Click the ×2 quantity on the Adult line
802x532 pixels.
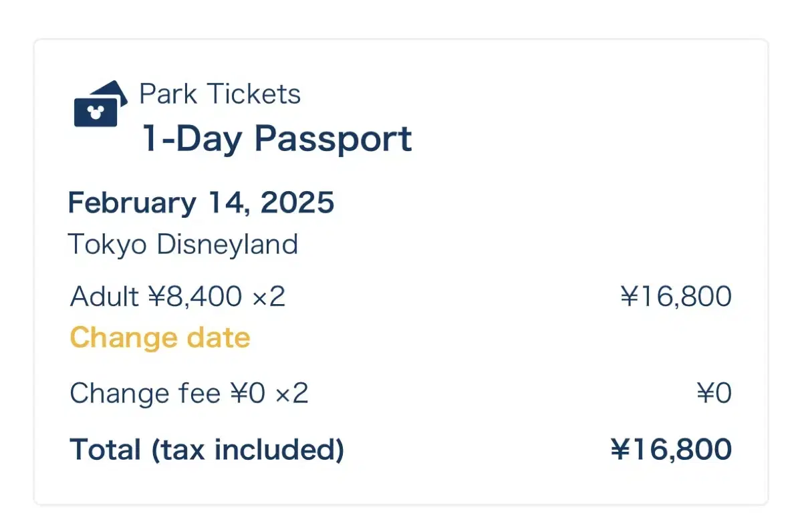pos(269,297)
